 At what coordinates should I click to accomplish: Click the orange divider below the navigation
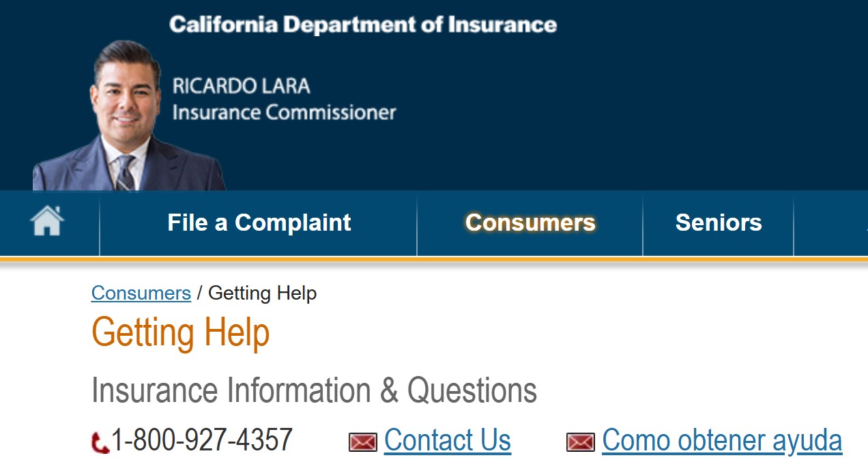434,259
